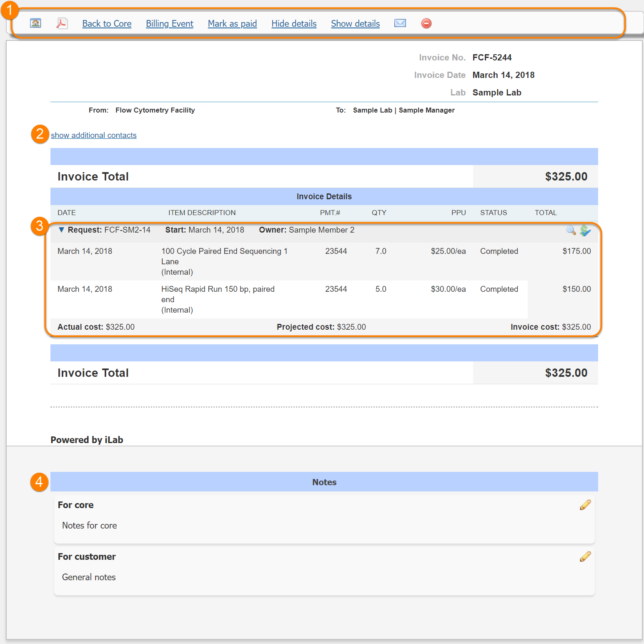The height and width of the screenshot is (644, 644).
Task: Open the Billing Event link
Action: point(170,24)
